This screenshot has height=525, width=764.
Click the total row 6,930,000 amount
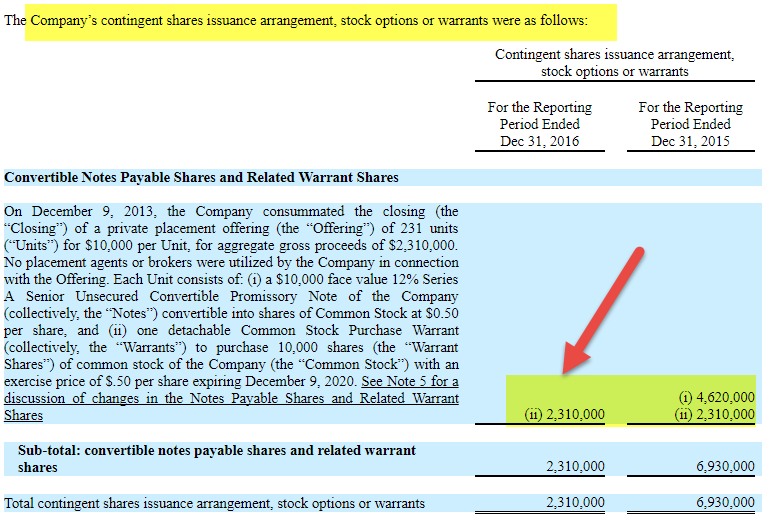(x=726, y=503)
